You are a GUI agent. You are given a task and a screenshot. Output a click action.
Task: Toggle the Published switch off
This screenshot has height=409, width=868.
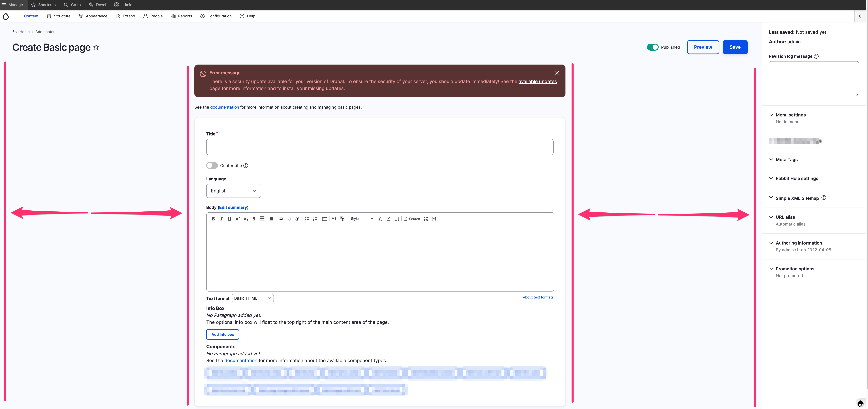pos(653,47)
